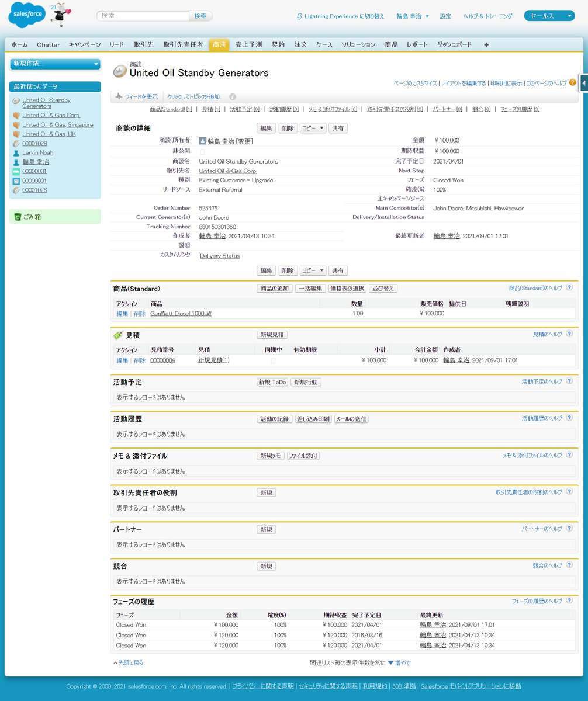
Task: Click the メールの送信 button
Action: [351, 419]
